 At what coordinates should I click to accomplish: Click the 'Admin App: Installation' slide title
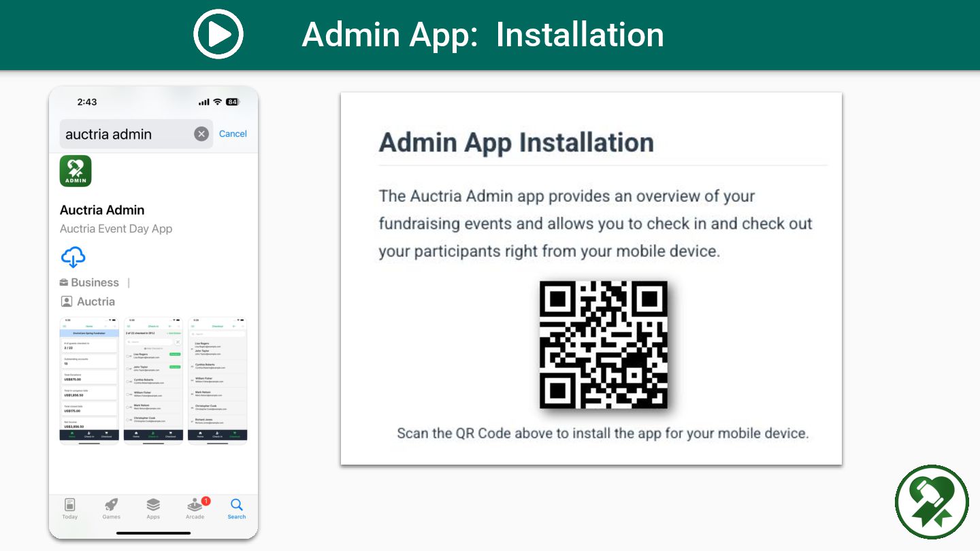pos(483,35)
